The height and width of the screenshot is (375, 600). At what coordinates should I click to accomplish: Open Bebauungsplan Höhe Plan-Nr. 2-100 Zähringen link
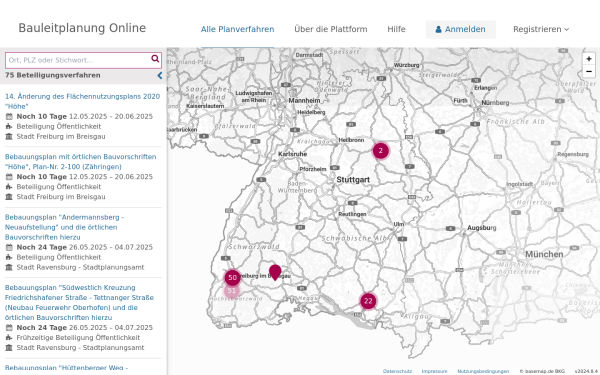80,161
